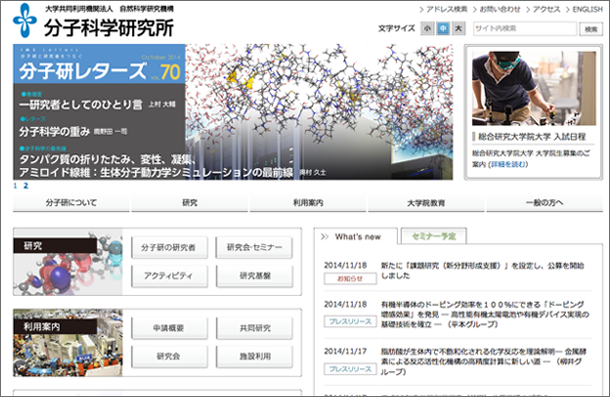Switch to ENGLISH site

tap(587, 9)
